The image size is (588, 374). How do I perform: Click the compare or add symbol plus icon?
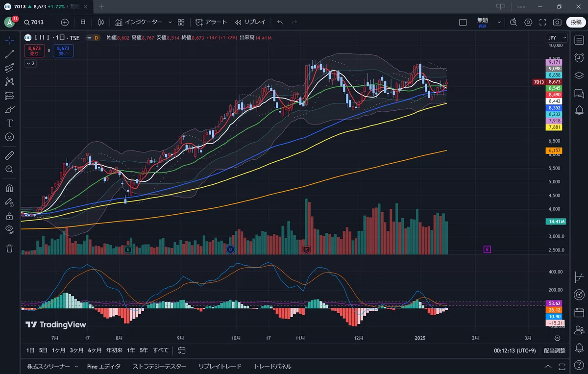(65, 22)
